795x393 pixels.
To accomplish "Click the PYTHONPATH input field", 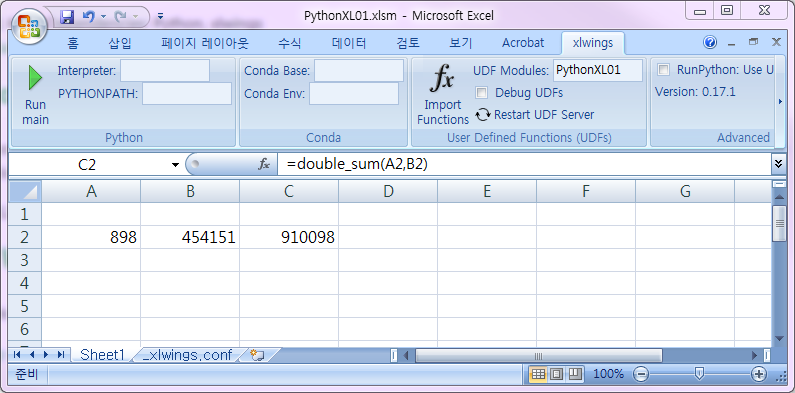I will coord(187,93).
